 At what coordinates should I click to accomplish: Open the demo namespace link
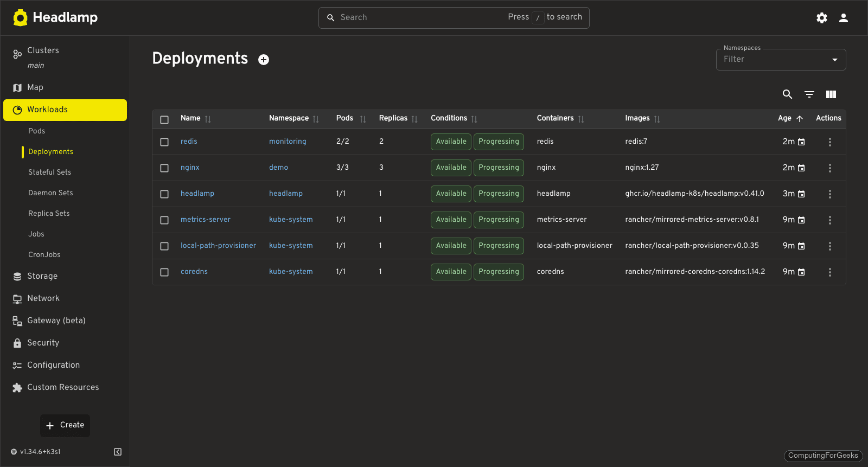coord(278,168)
